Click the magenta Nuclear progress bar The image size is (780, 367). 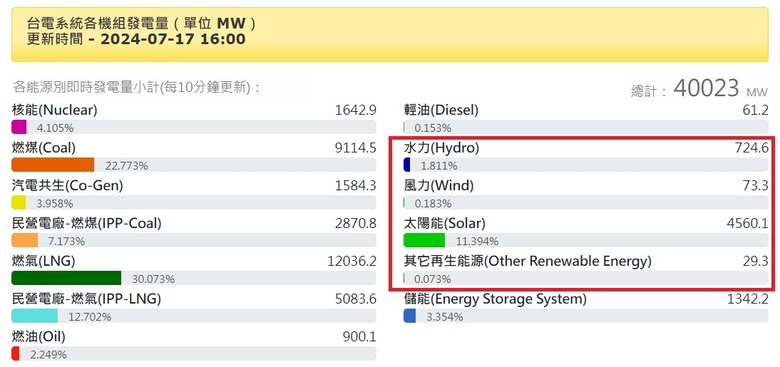coord(19,127)
